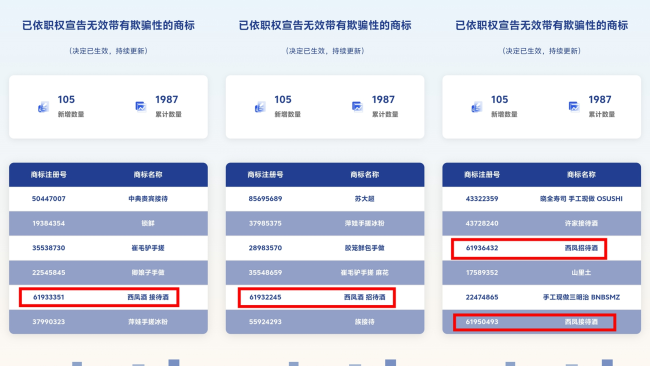Select registration number 43322359
The image size is (650, 366).
(x=482, y=199)
